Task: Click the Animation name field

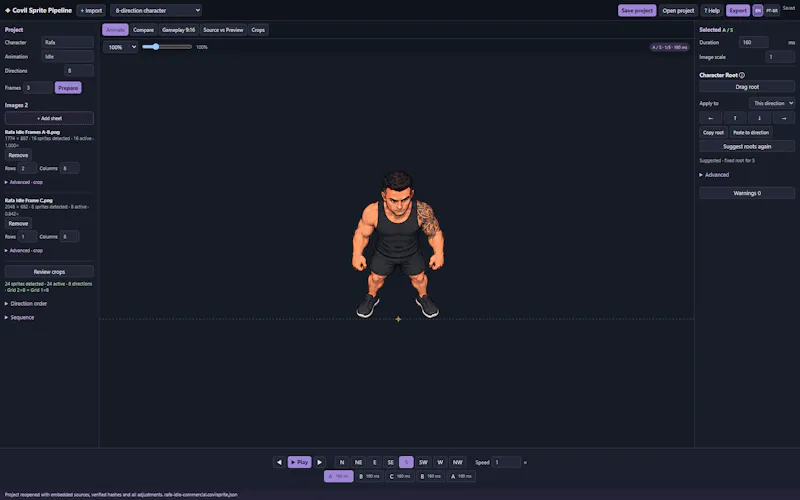Action: pyautogui.click(x=68, y=57)
